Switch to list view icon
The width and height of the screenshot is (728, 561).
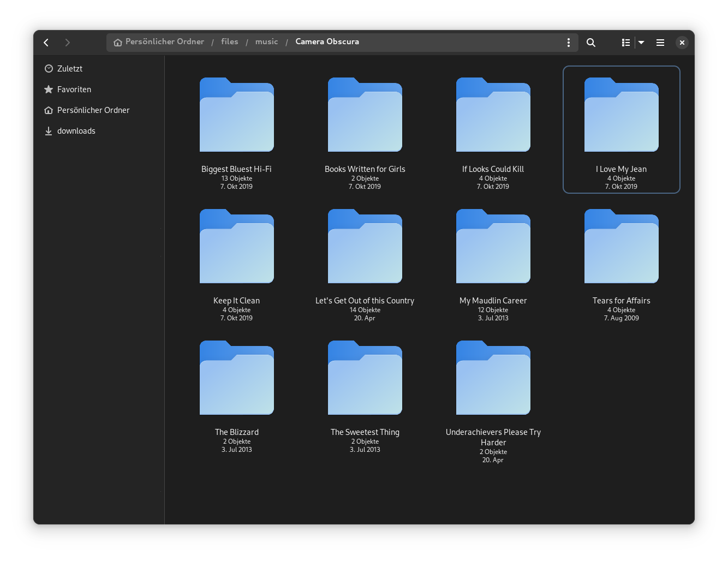pyautogui.click(x=626, y=43)
